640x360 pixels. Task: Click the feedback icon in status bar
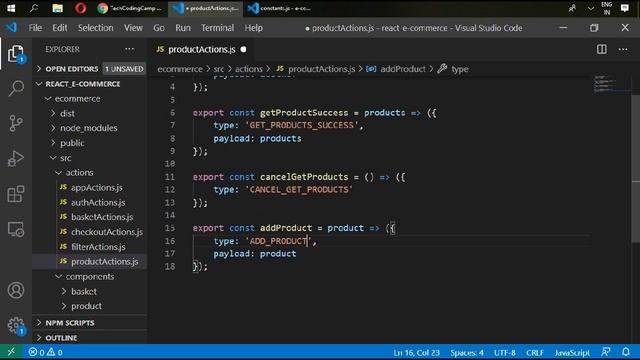(606, 352)
